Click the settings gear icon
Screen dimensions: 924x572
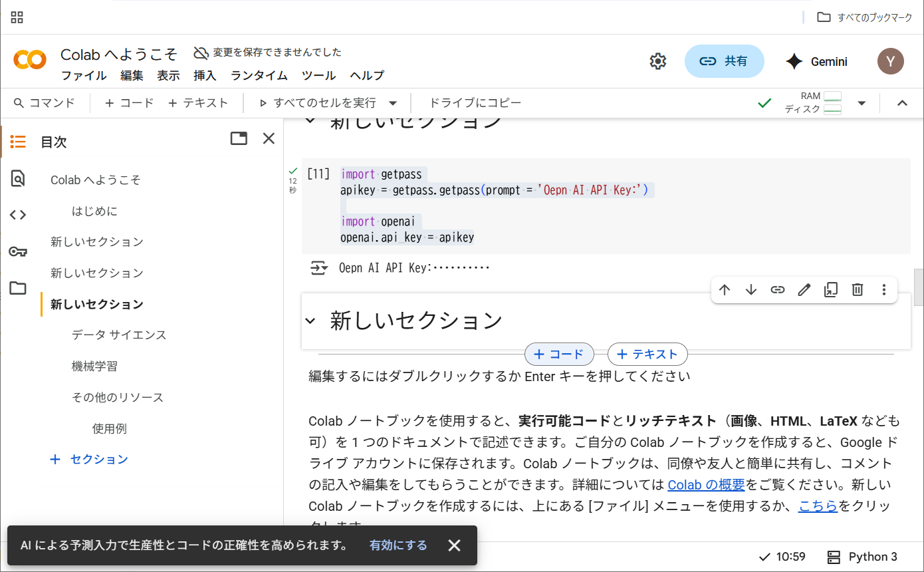657,62
